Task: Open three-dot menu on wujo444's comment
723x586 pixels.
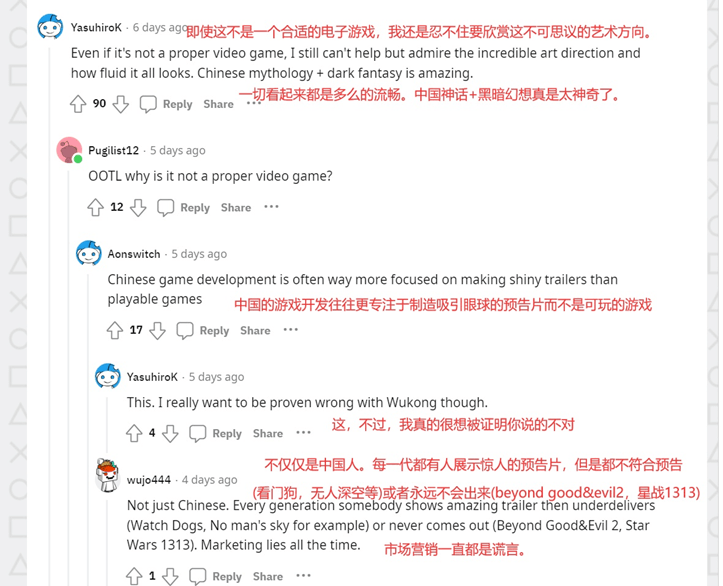Action: (x=303, y=575)
